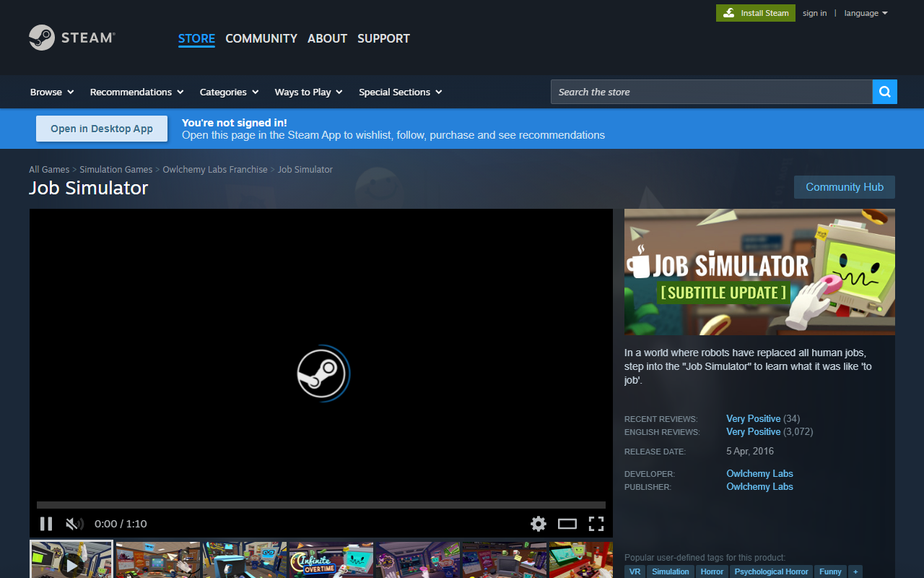Click the Search the store field
Image resolution: width=924 pixels, height=578 pixels.
[712, 92]
